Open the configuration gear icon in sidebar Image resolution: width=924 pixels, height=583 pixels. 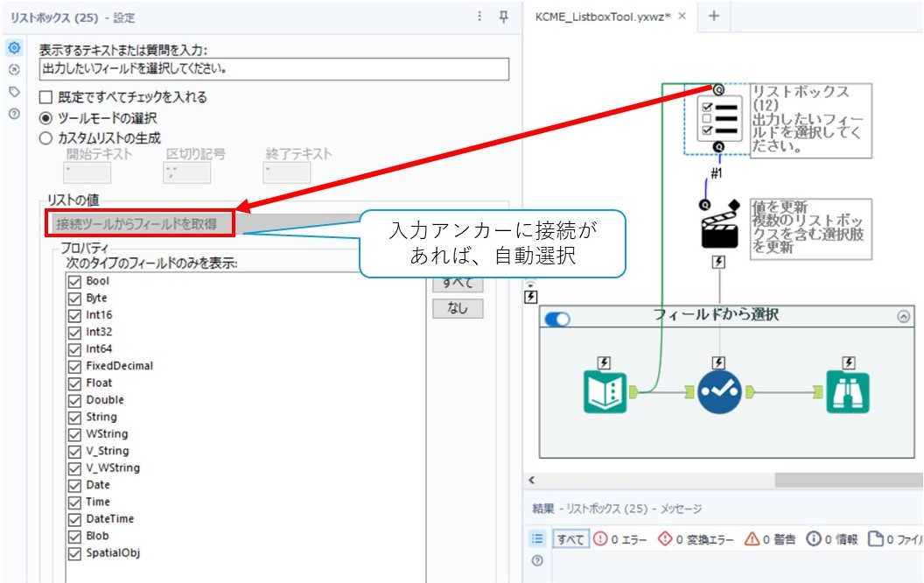pyautogui.click(x=13, y=48)
